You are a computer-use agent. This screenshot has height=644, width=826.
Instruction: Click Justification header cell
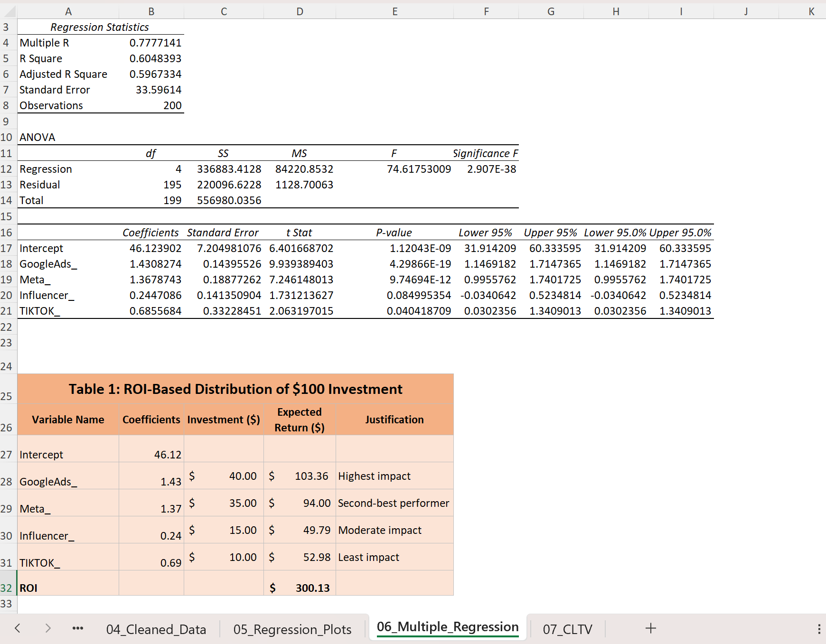395,420
